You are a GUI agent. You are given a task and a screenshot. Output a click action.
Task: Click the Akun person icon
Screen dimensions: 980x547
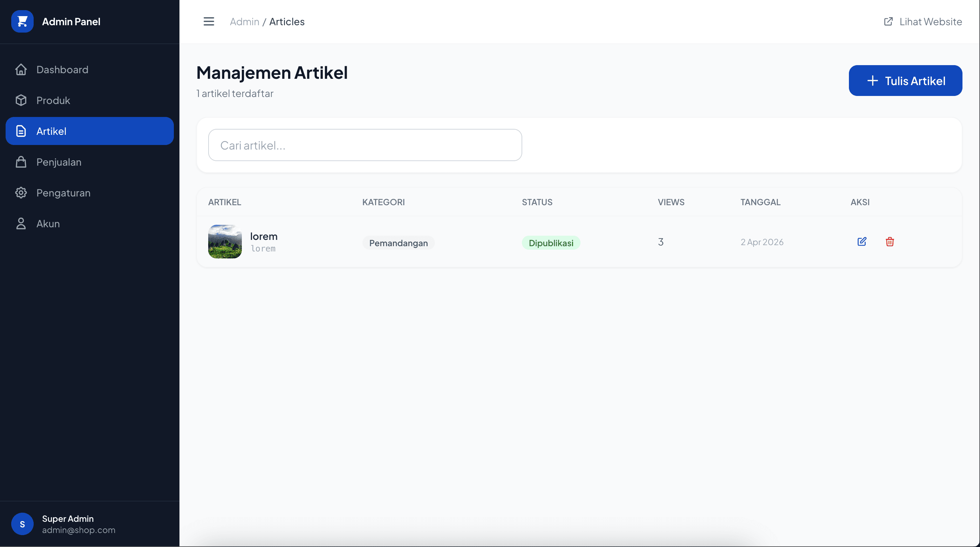tap(21, 223)
